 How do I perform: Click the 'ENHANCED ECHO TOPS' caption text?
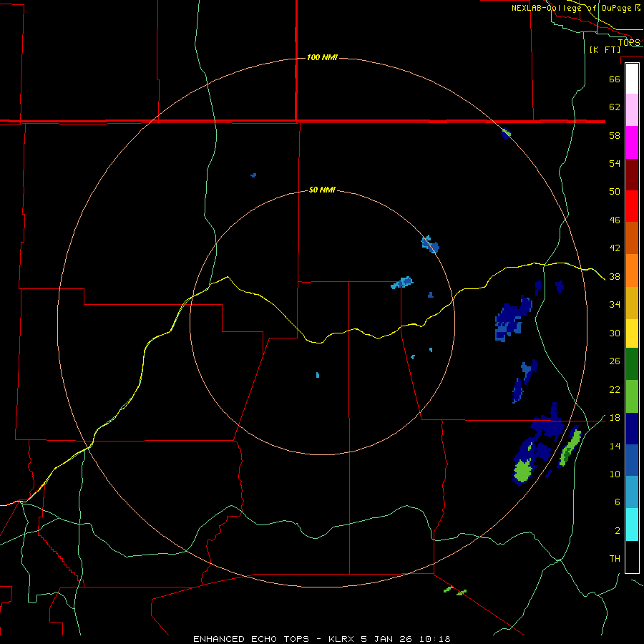click(x=251, y=639)
